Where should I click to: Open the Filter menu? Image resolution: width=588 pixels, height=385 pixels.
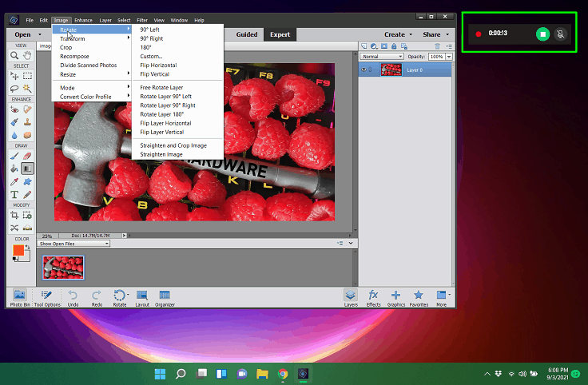click(x=142, y=20)
